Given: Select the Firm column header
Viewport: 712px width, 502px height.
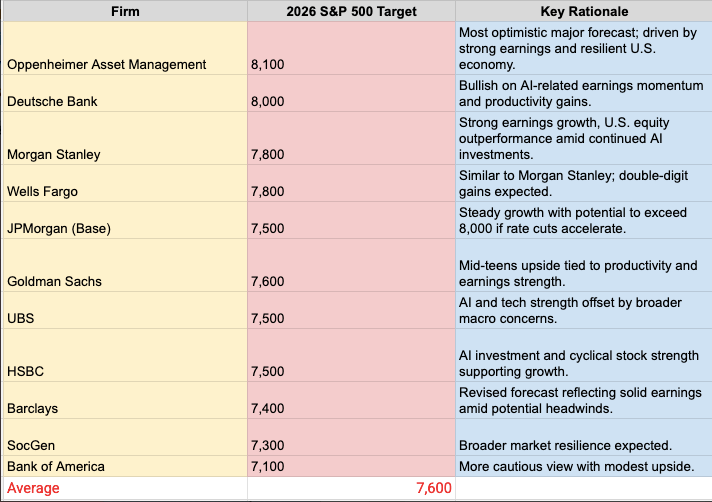Looking at the screenshot, I should [x=125, y=11].
